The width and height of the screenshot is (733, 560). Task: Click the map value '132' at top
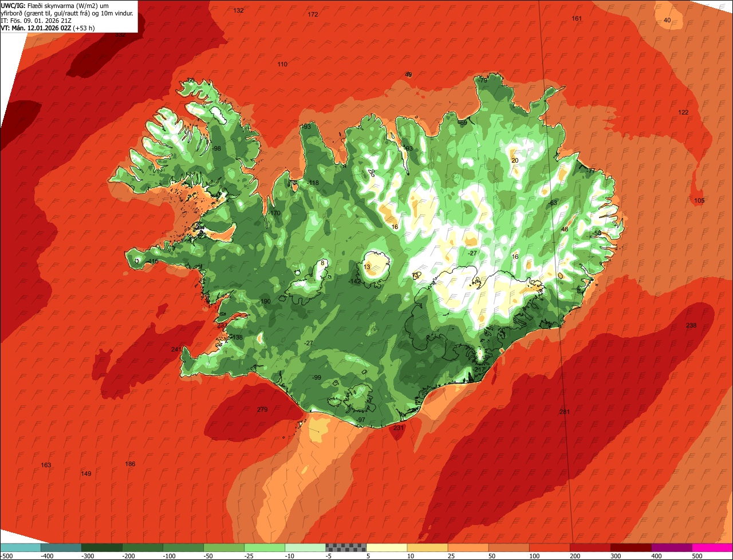pos(239,10)
